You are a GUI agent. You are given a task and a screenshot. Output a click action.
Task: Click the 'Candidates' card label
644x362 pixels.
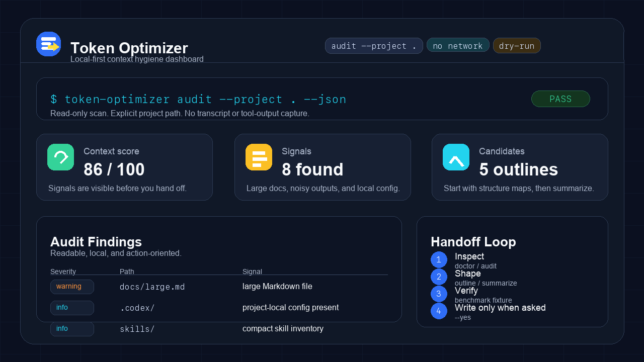502,151
